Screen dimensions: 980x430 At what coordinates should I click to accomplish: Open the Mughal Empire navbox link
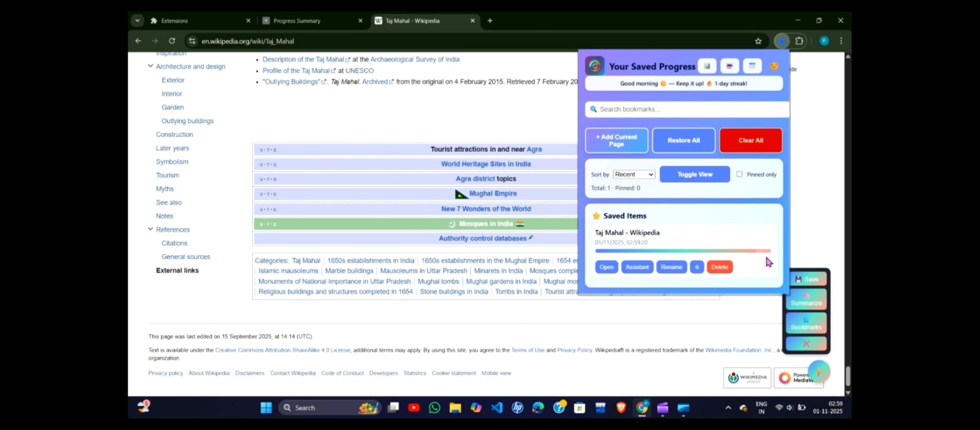pyautogui.click(x=493, y=194)
